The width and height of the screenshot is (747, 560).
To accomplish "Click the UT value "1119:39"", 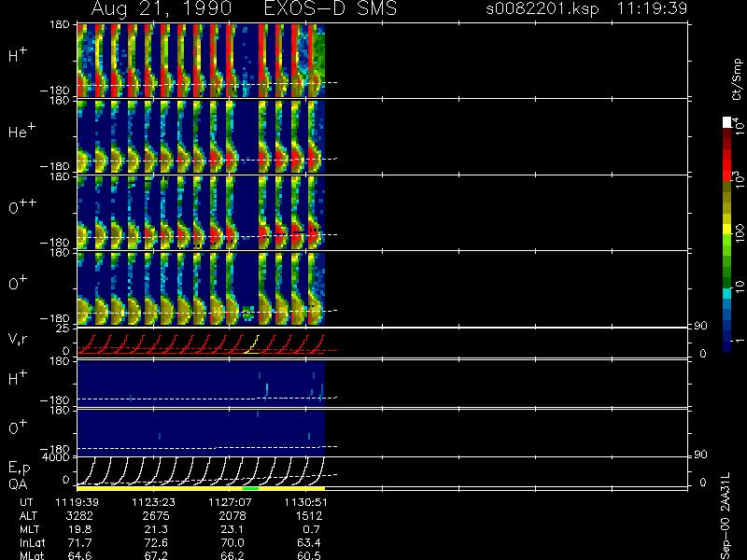I will click(77, 502).
